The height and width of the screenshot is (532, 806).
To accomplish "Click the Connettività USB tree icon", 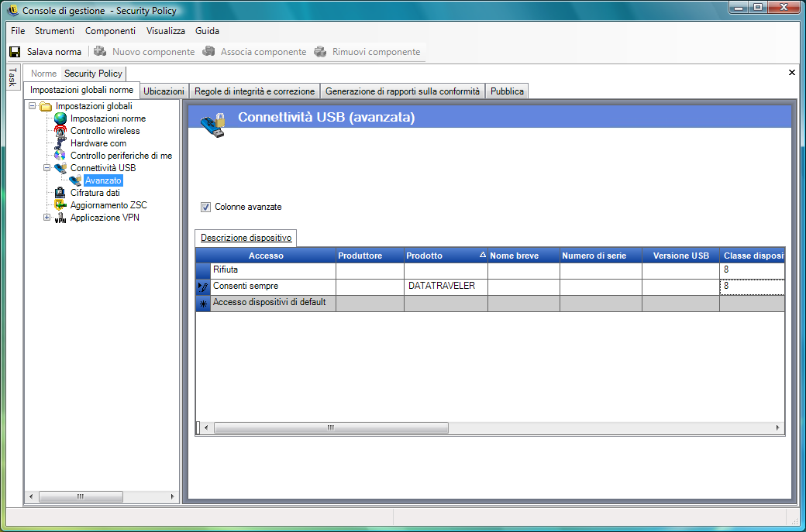I will [x=60, y=168].
